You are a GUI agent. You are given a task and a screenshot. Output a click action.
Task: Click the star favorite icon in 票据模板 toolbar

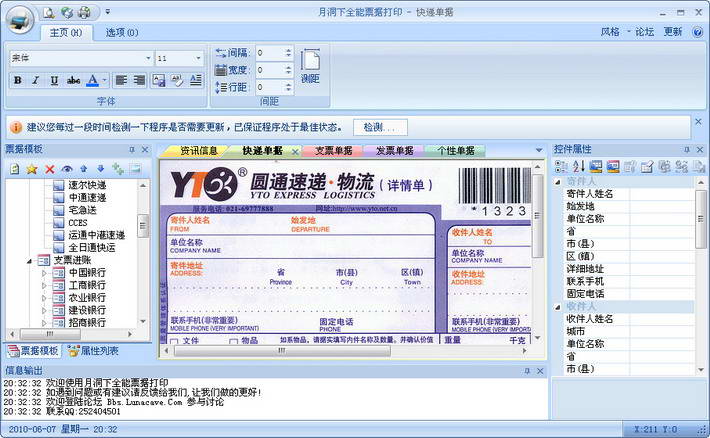[x=32, y=169]
